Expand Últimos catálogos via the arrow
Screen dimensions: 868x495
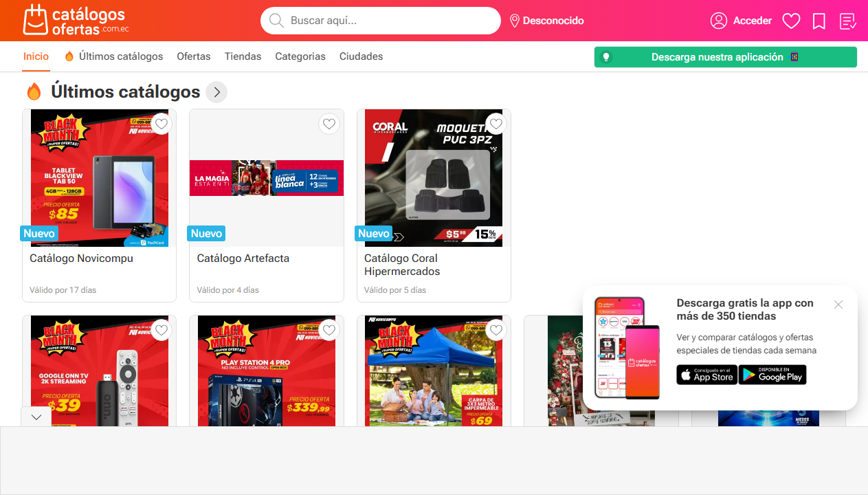tap(216, 91)
